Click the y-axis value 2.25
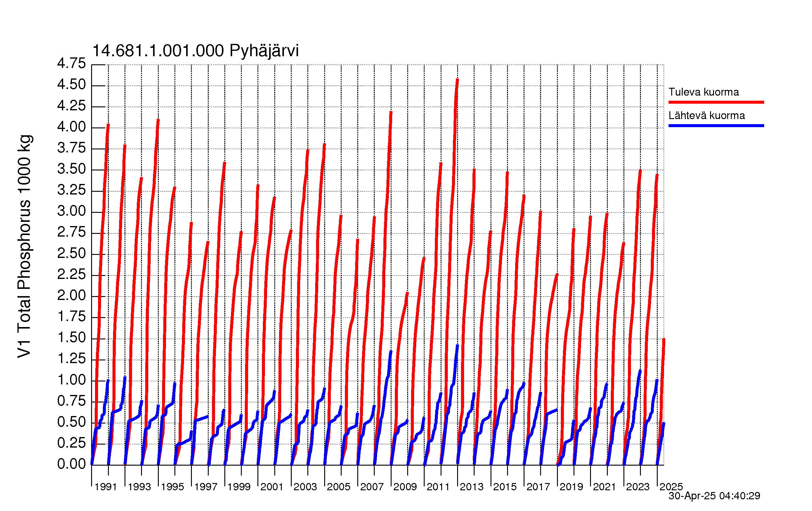 (x=72, y=274)
